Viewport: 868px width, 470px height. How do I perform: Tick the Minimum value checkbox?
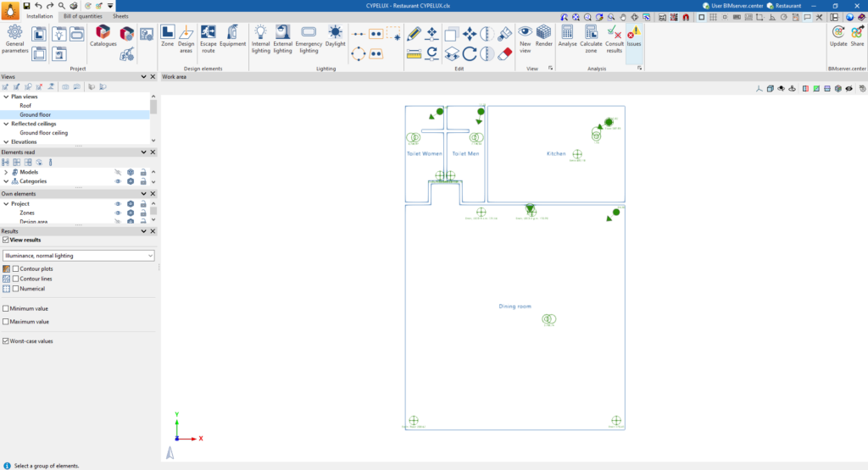coord(7,308)
